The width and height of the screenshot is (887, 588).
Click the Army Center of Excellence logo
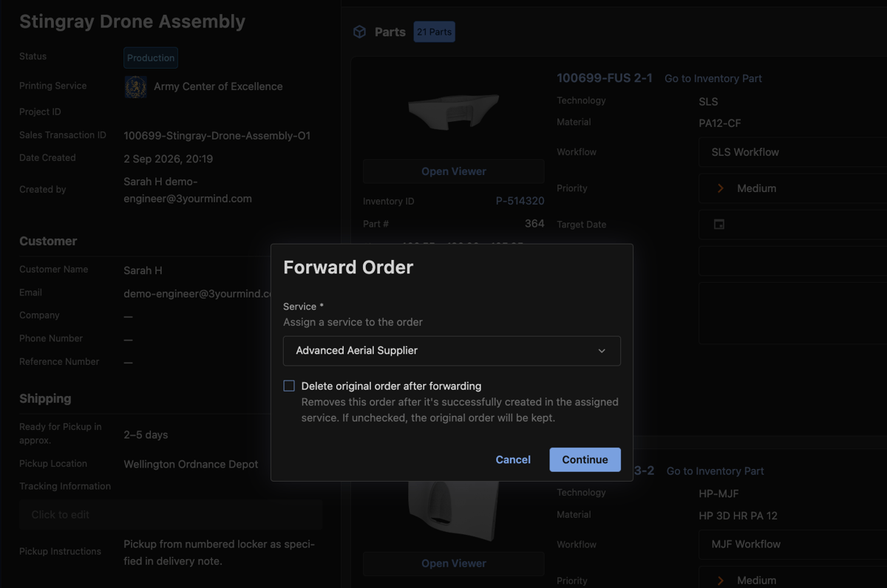pos(135,86)
